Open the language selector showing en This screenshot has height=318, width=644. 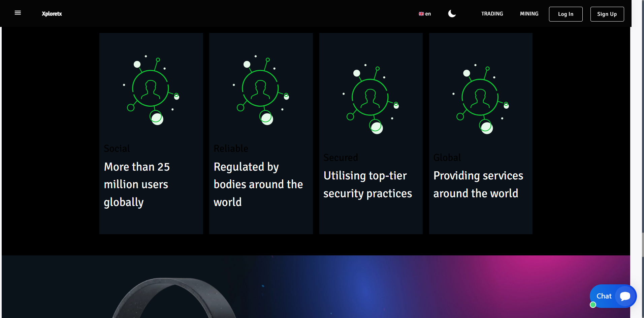425,14
